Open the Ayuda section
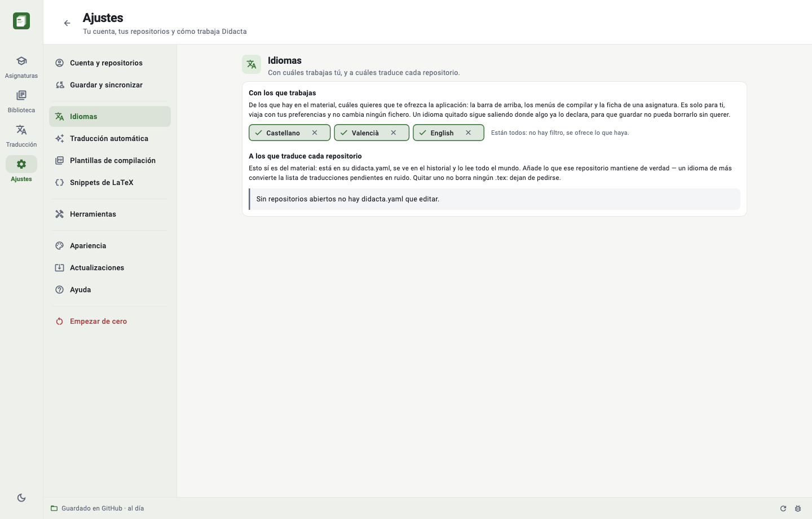 pos(110,290)
